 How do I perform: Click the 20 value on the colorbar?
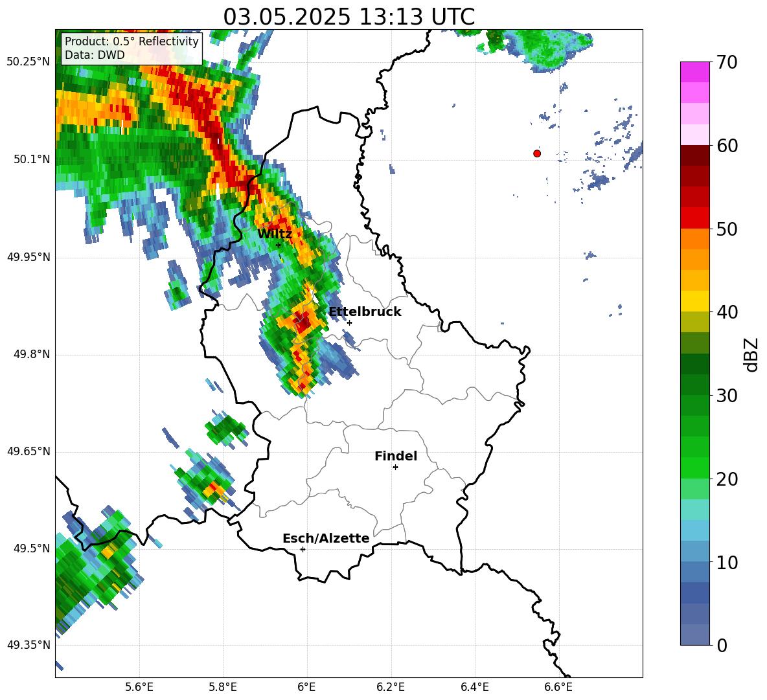[727, 480]
